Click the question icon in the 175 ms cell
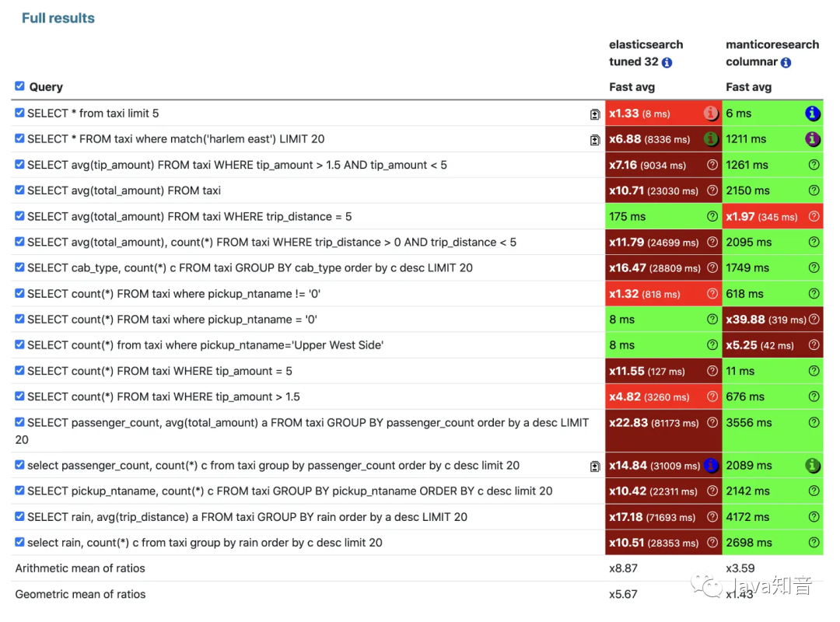The height and width of the screenshot is (622, 840). click(x=712, y=216)
